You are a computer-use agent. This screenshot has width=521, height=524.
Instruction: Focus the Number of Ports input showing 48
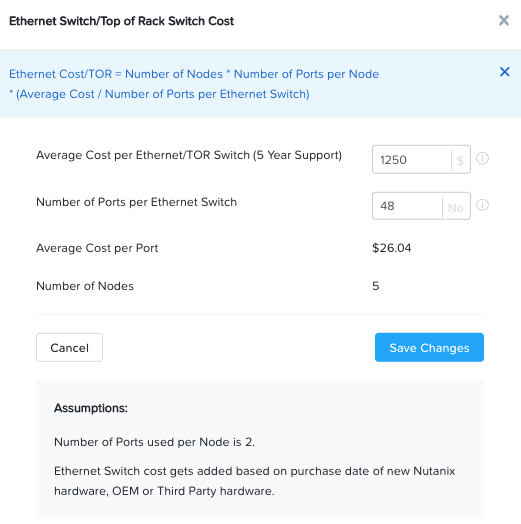click(x=407, y=206)
